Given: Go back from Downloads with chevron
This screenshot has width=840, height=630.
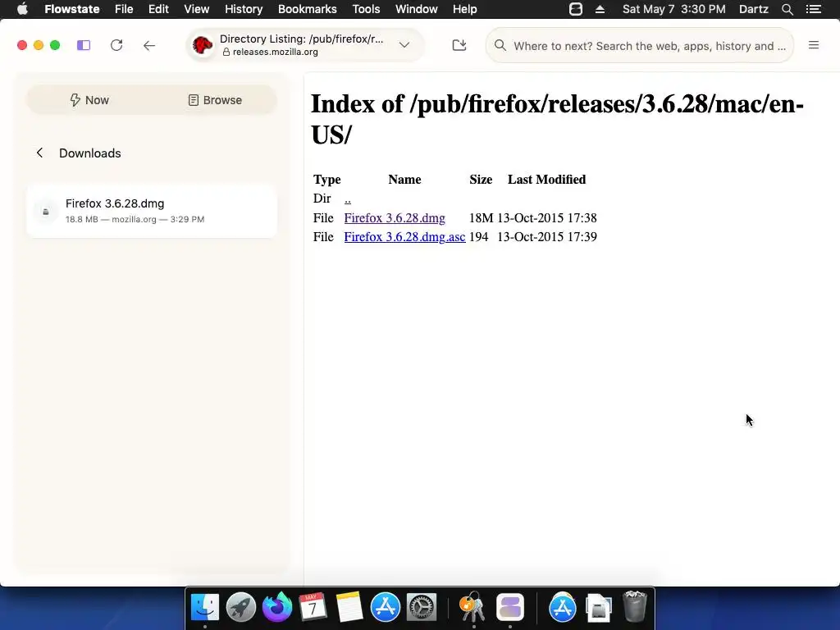Looking at the screenshot, I should click(x=39, y=153).
